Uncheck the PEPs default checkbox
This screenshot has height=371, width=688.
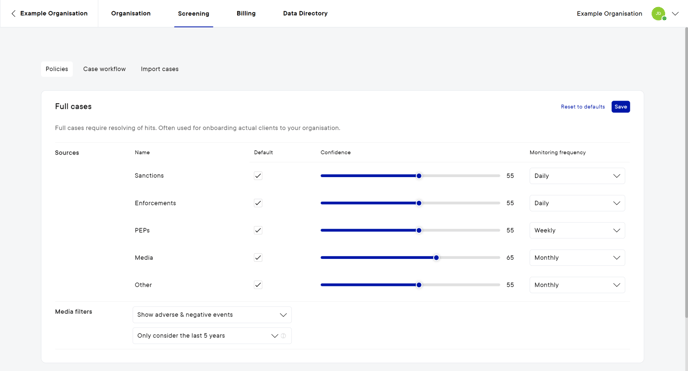[258, 230]
